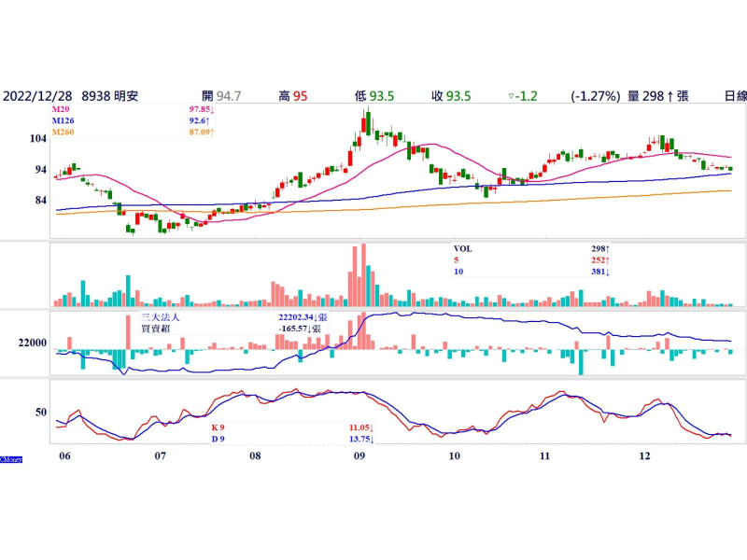747x560 pixels.
Task: Click the 量 298 張 volume readout
Action: [658, 95]
